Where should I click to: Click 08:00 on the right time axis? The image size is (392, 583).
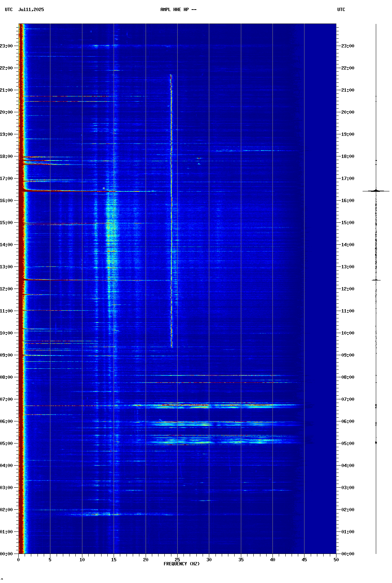(348, 377)
